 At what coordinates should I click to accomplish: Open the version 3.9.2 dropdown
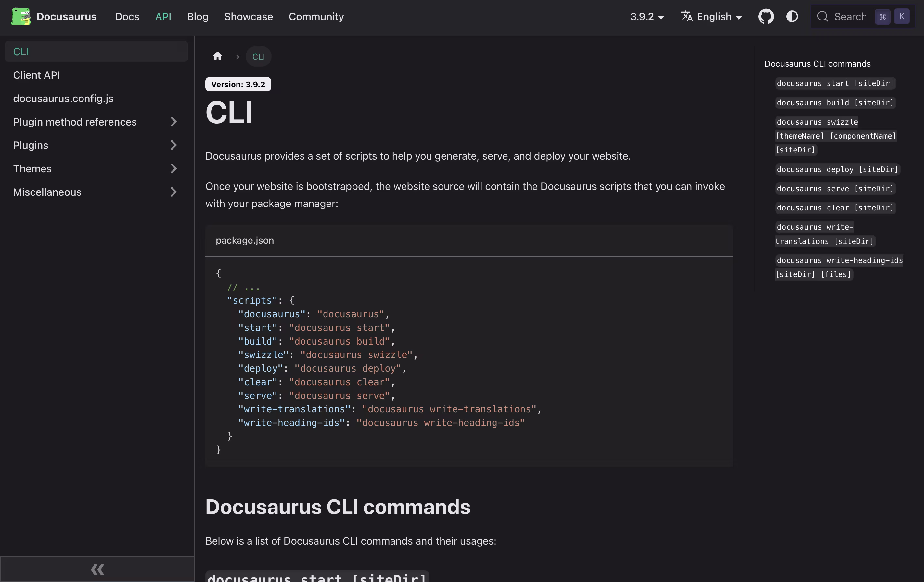click(647, 17)
